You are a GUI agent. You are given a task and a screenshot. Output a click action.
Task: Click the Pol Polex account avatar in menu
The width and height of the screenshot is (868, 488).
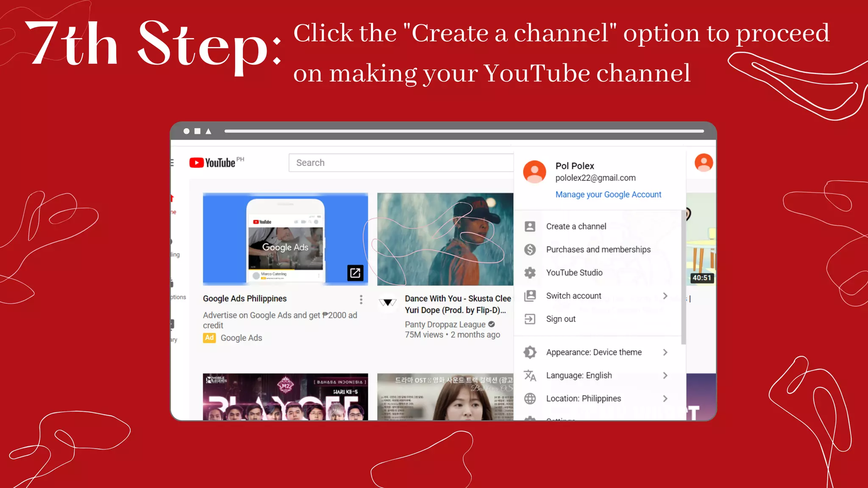click(x=534, y=172)
